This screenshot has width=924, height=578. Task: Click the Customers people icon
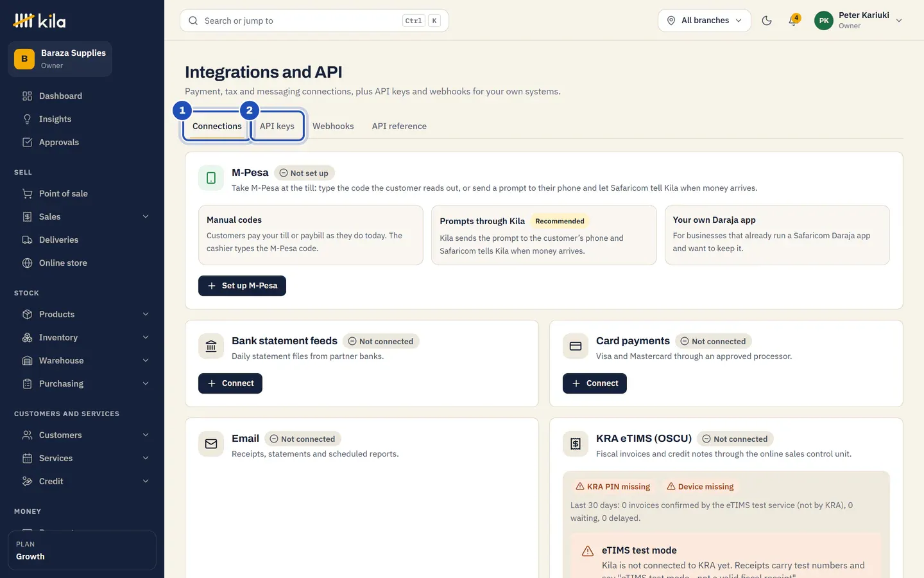tap(27, 435)
